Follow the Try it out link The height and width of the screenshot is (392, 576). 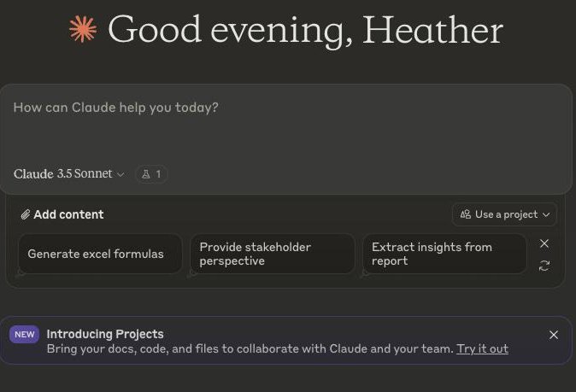[x=482, y=348]
